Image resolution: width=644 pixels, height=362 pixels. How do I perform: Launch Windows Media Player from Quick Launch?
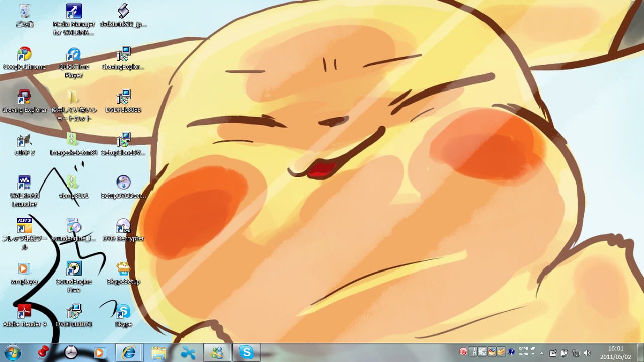99,353
